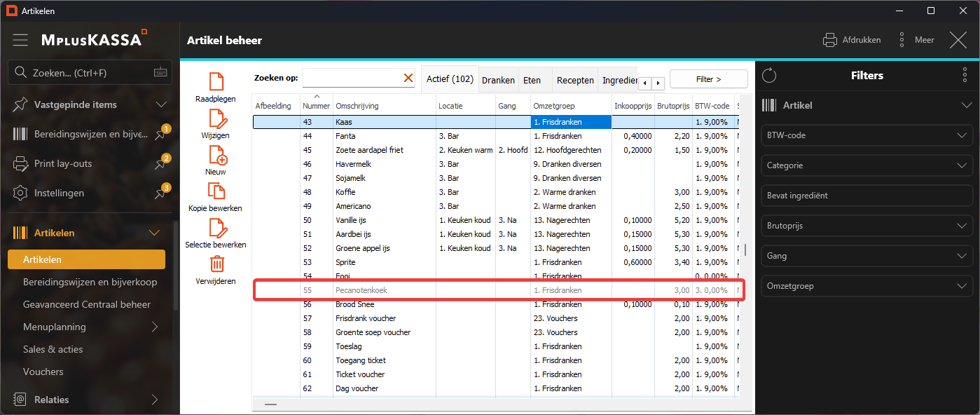Focus the Zoeken op search field
The height and width of the screenshot is (415, 980).
[x=352, y=78]
